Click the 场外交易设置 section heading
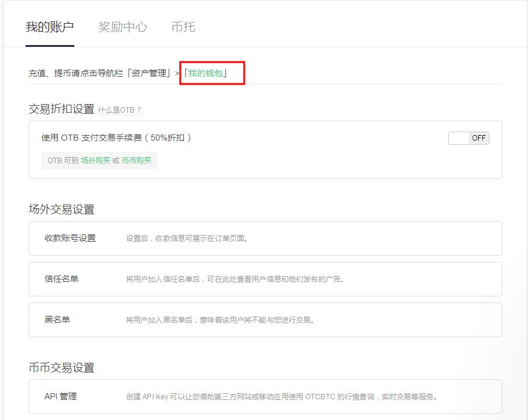 click(x=62, y=209)
